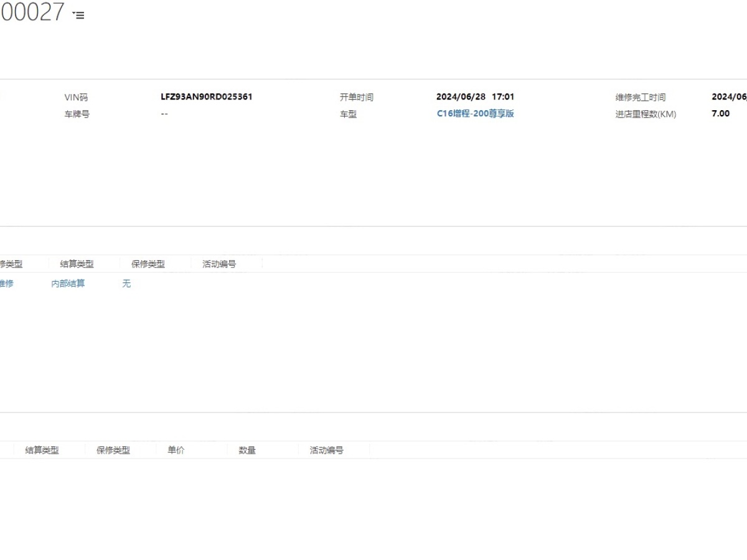Viewport: 747px width, 560px height.
Task: Open the C16增程-200尊享版 vehicle model link
Action: (x=475, y=114)
